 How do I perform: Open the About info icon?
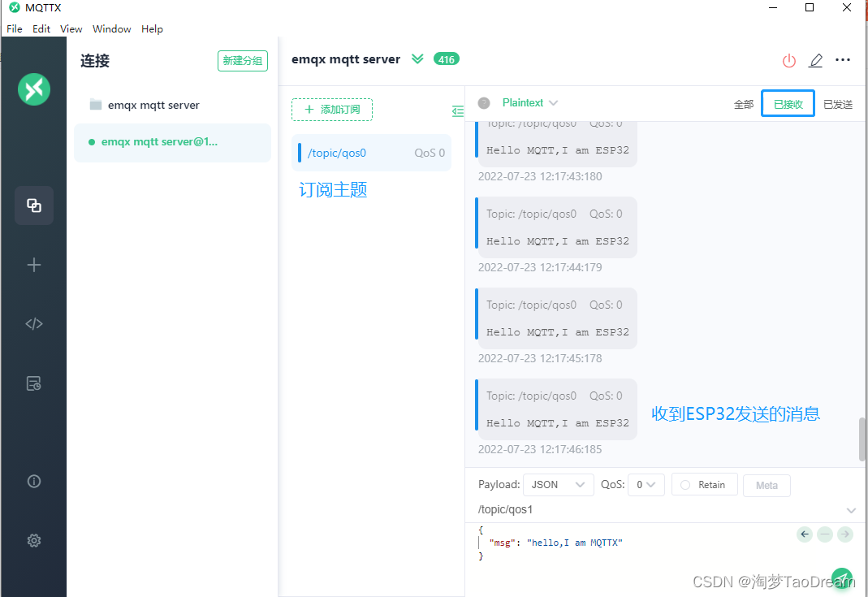point(34,481)
